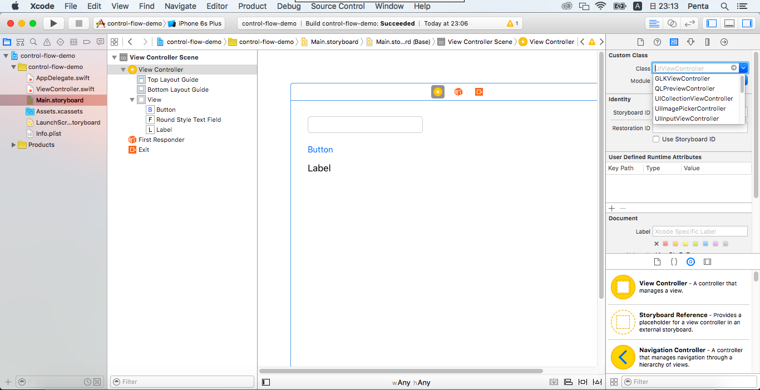760x390 pixels.
Task: Open the Navigate menu
Action: [x=180, y=6]
